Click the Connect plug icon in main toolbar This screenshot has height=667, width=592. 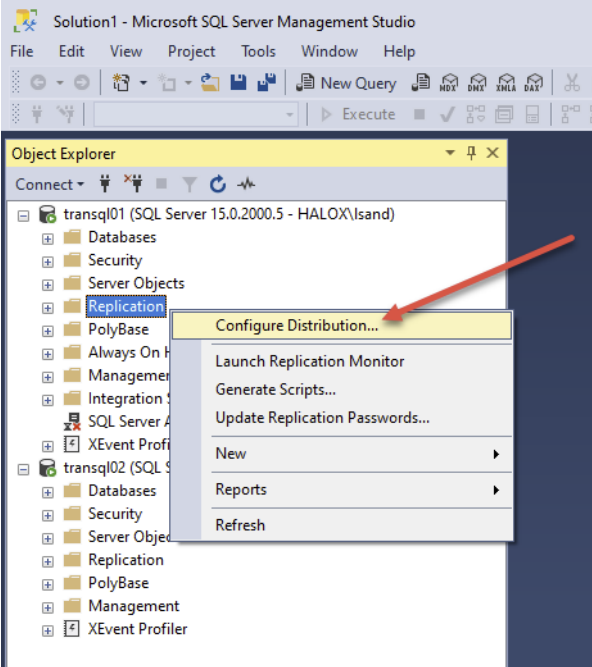37,114
